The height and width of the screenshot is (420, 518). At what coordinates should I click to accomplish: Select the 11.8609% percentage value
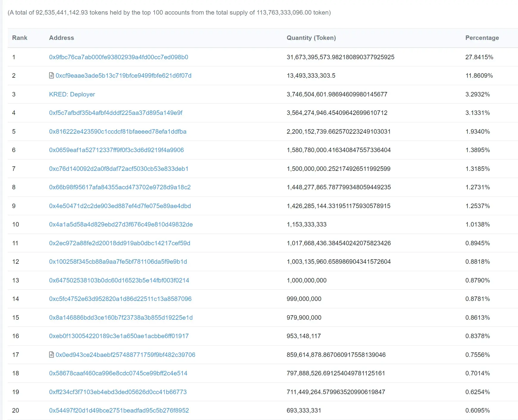click(x=479, y=76)
